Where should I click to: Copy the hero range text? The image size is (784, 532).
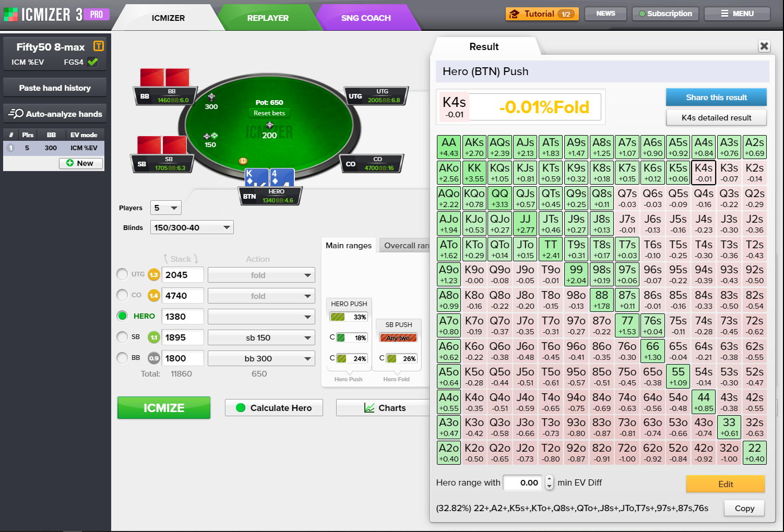(744, 509)
